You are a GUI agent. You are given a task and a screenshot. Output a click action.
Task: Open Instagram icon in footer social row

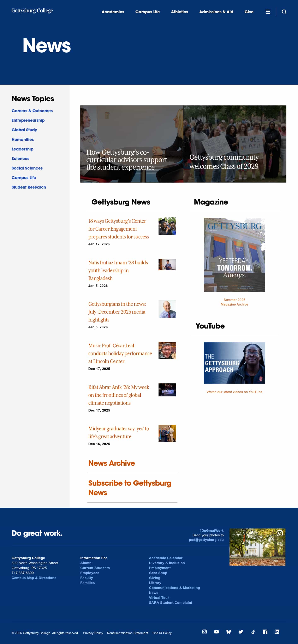[204, 632]
